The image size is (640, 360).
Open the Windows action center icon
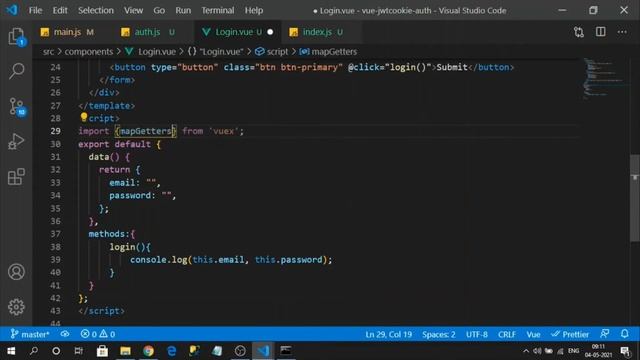pos(625,351)
